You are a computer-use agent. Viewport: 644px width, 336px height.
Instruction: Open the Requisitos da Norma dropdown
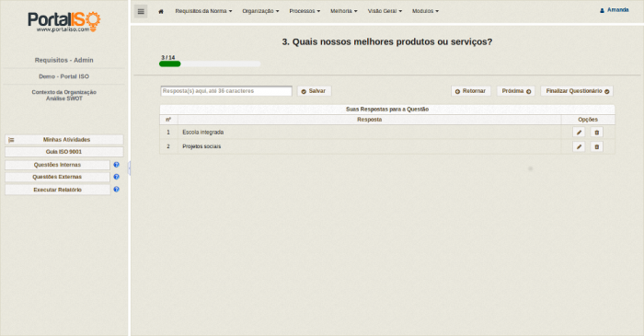203,11
